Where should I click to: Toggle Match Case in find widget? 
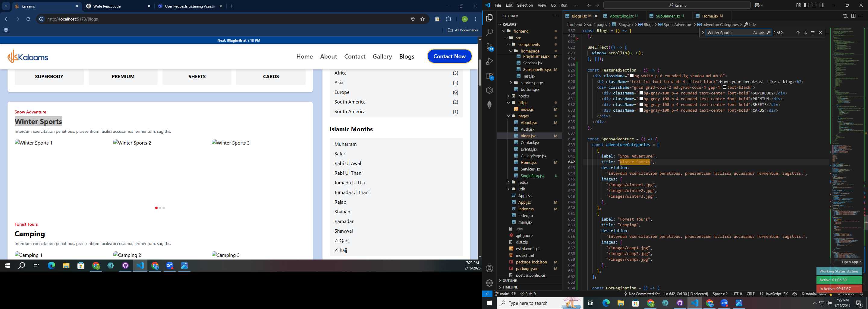pos(755,33)
